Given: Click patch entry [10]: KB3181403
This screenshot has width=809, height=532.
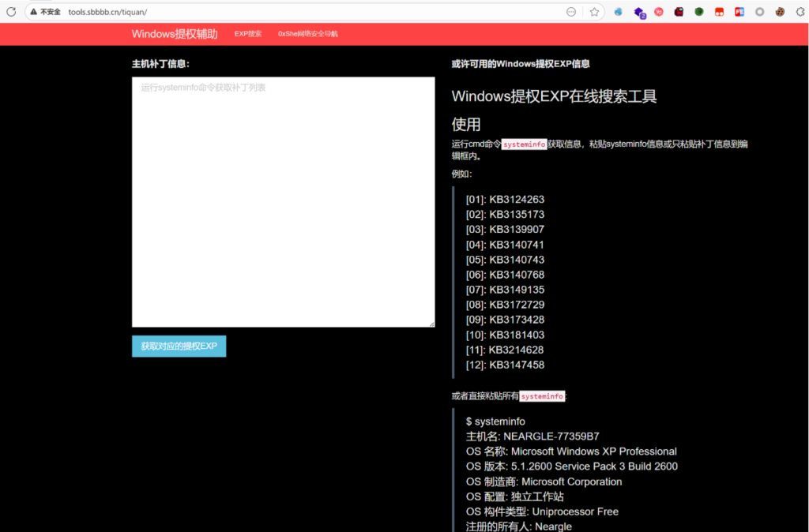Looking at the screenshot, I should coord(505,335).
